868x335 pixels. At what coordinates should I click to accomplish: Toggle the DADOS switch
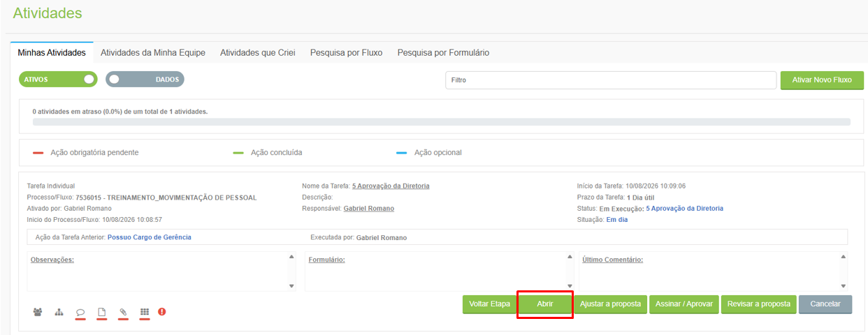(145, 80)
